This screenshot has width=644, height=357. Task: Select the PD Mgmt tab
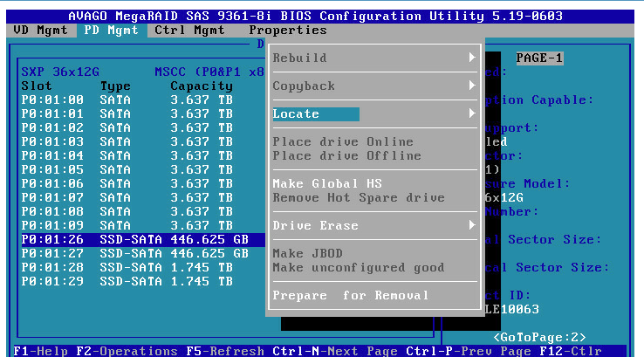[112, 31]
